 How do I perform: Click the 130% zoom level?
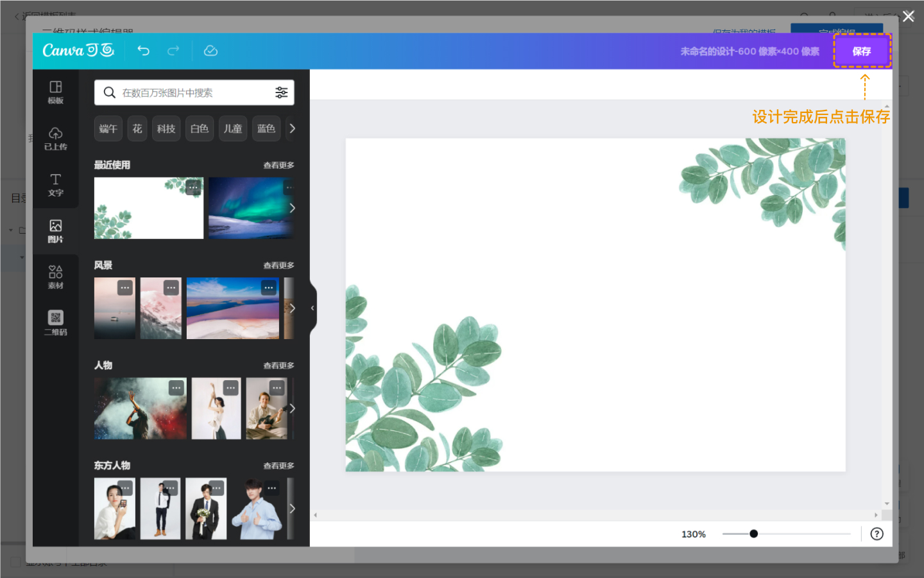coord(694,534)
